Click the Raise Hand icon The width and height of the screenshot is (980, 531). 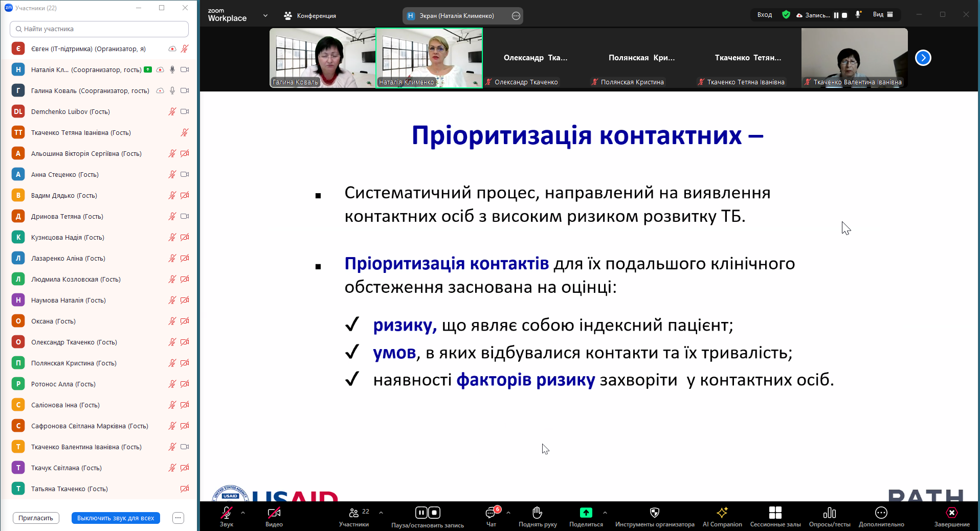(x=537, y=513)
